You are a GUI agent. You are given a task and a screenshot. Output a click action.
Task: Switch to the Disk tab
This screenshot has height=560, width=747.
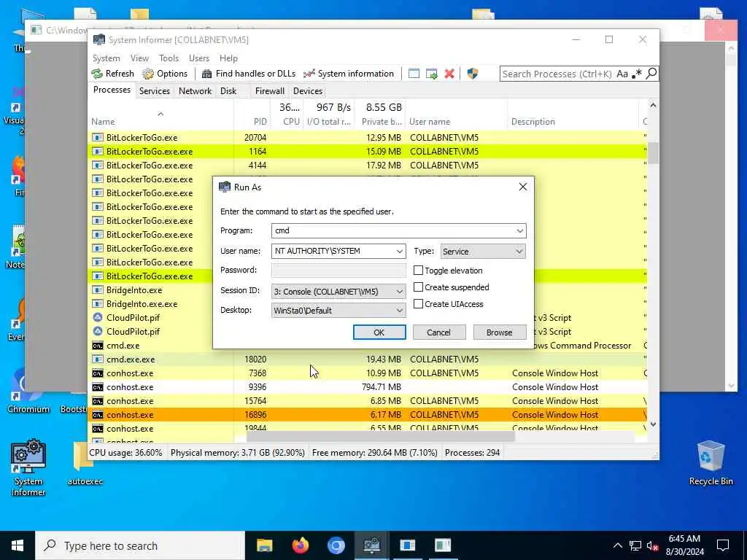coord(228,91)
